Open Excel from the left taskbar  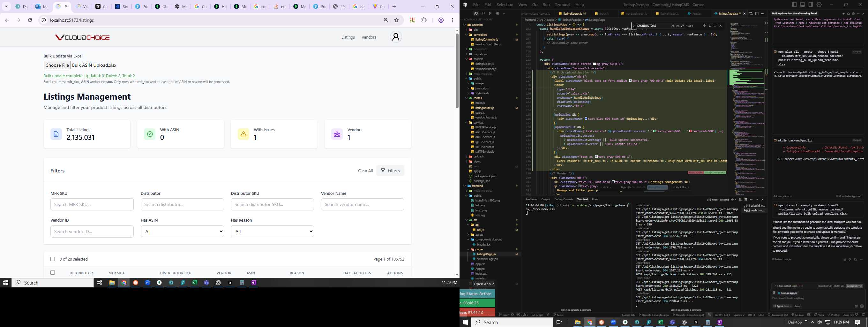[x=194, y=283]
